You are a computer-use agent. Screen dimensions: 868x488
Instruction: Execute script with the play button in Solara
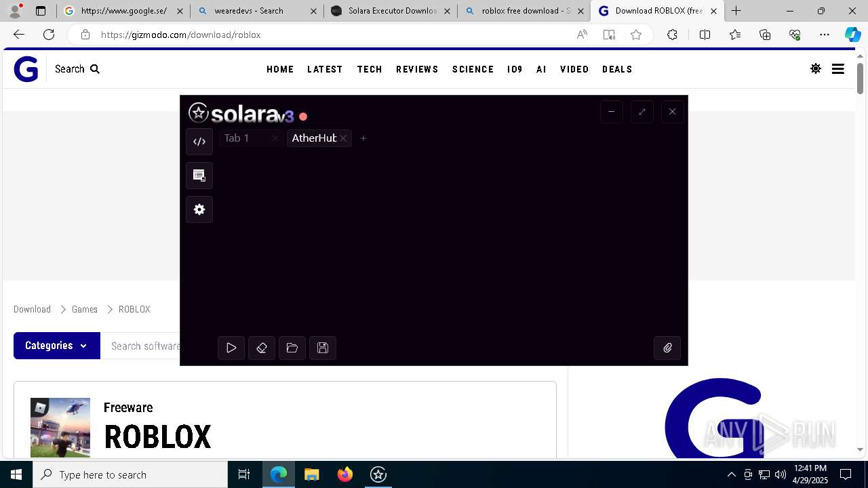pyautogui.click(x=231, y=348)
